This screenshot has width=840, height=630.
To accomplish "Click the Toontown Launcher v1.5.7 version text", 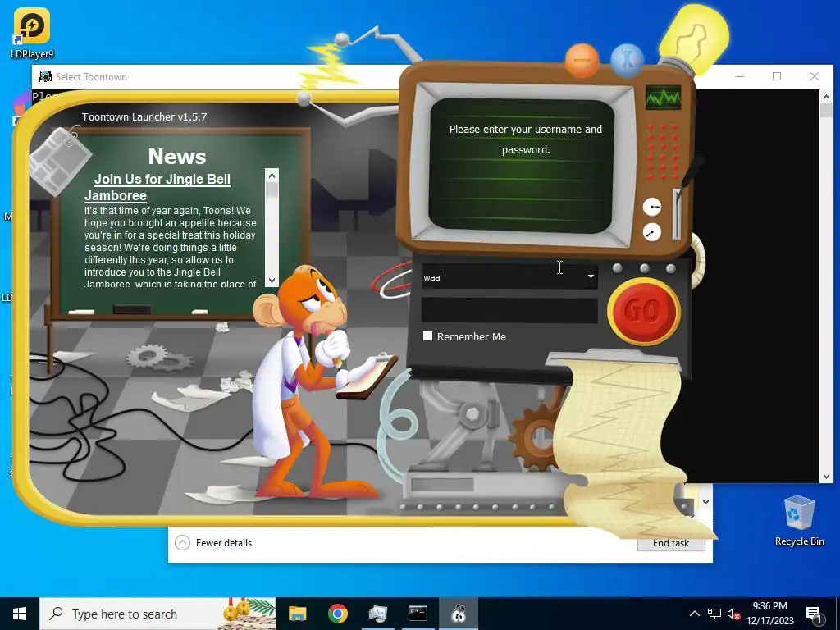I will click(144, 116).
